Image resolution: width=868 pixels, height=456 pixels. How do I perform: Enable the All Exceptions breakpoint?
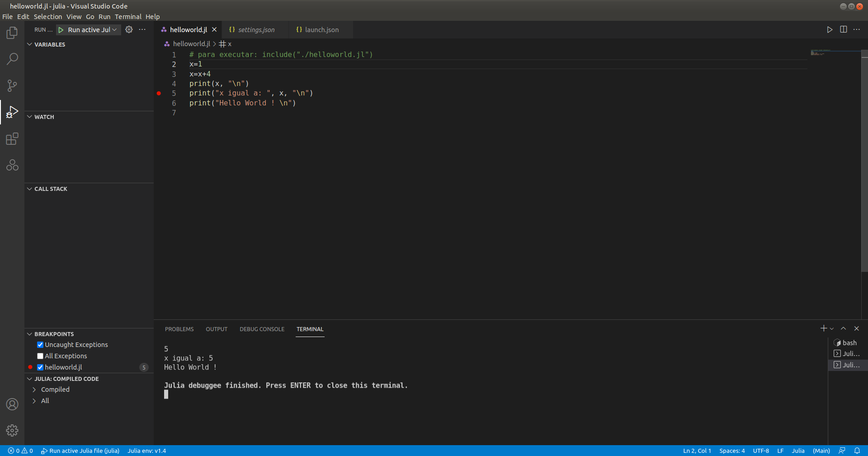point(40,356)
